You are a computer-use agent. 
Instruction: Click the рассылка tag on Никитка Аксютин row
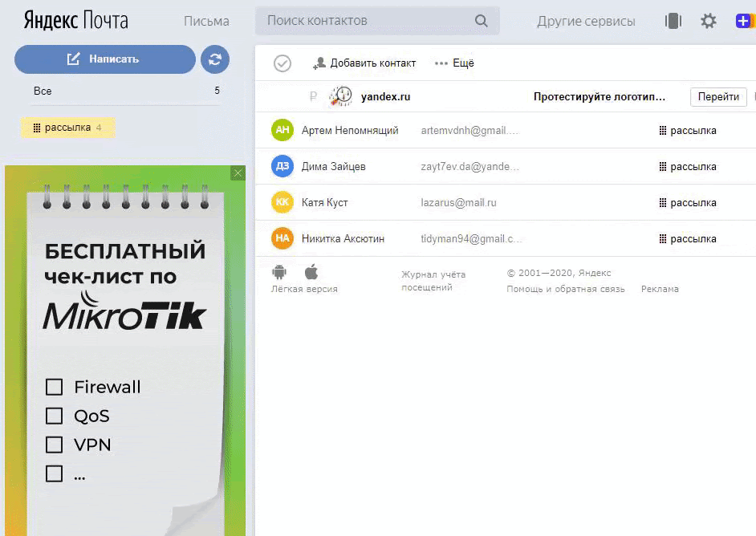[x=688, y=239]
